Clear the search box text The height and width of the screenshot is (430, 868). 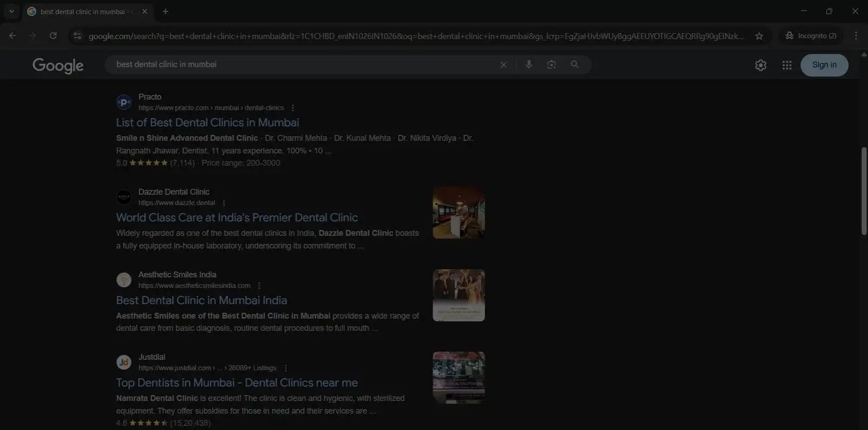coord(503,65)
